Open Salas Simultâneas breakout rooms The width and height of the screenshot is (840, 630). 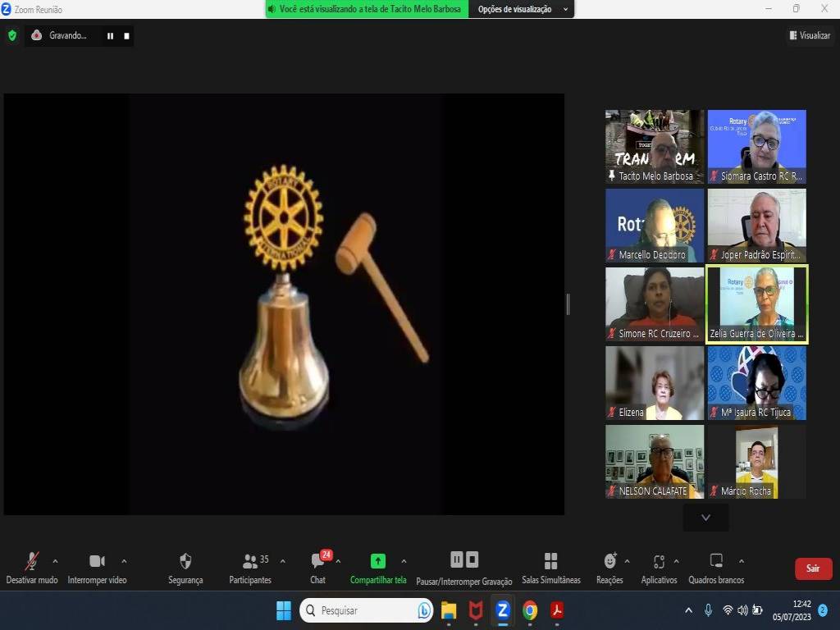[x=550, y=562]
